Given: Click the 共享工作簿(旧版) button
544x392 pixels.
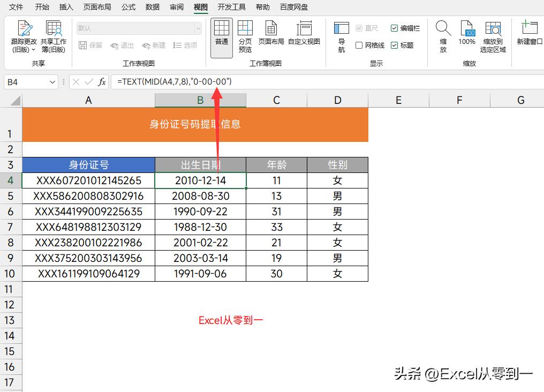Looking at the screenshot, I should coord(54,35).
